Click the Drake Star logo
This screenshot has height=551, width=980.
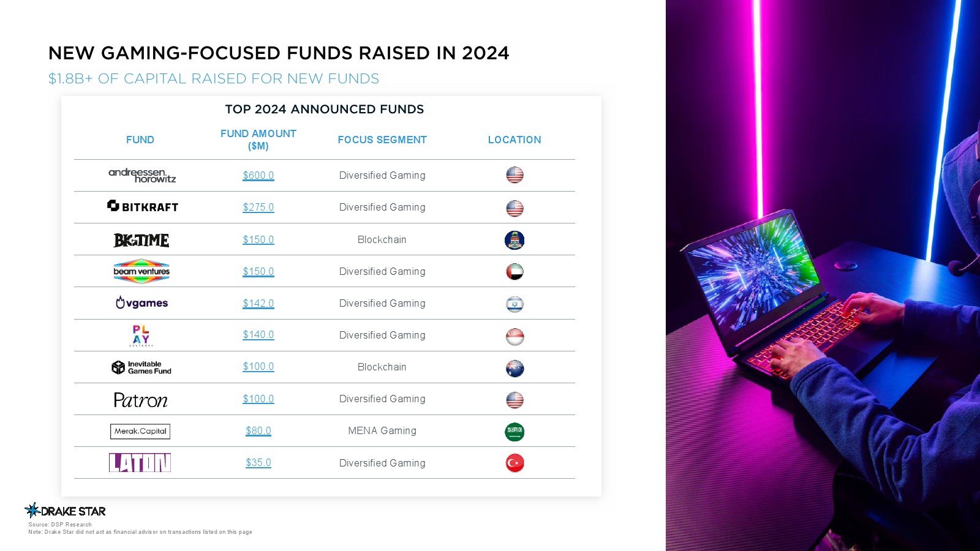[66, 511]
